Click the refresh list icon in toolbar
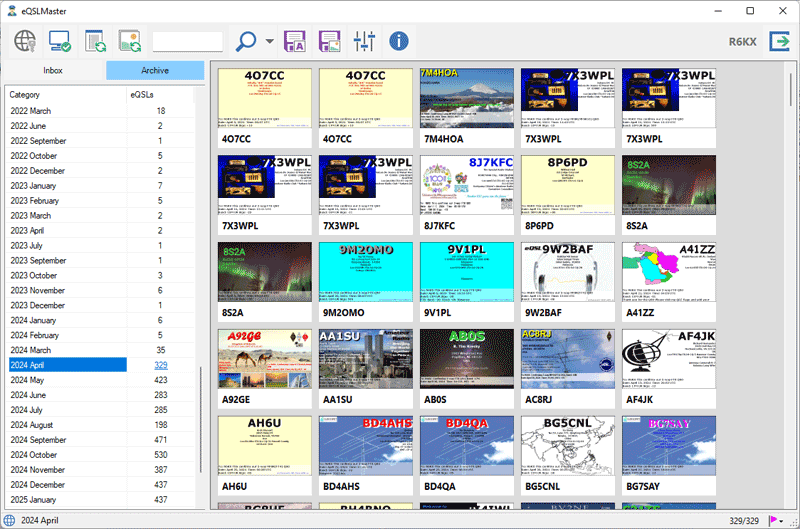The height and width of the screenshot is (529, 800). point(95,41)
